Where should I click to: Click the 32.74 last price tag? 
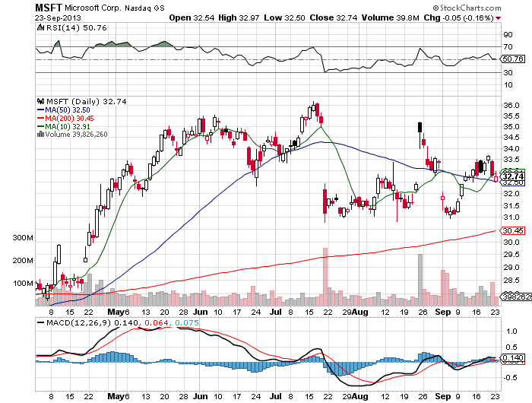point(513,176)
